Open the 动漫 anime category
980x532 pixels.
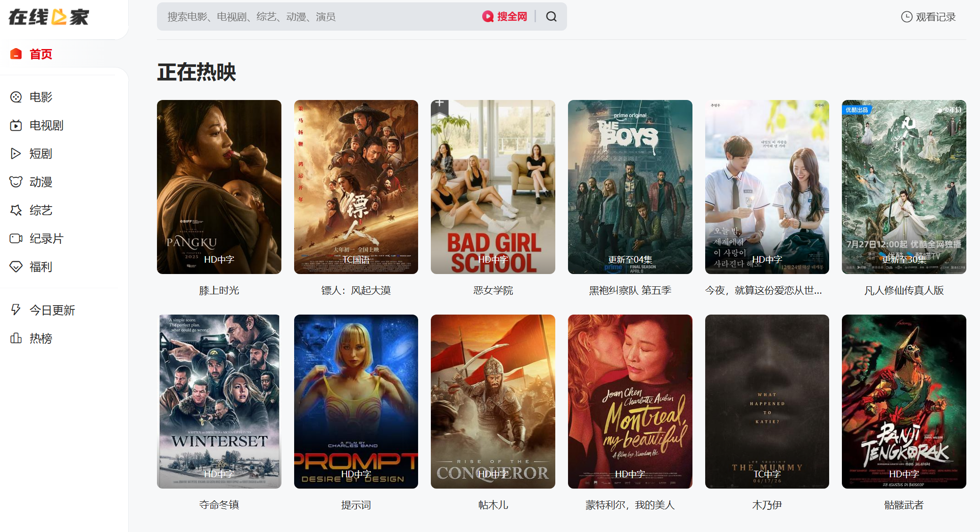click(41, 182)
